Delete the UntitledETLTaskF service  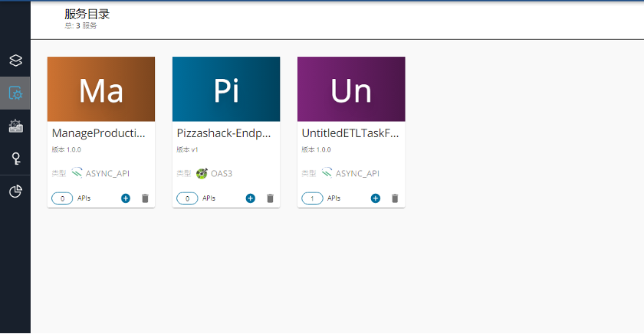coord(395,198)
